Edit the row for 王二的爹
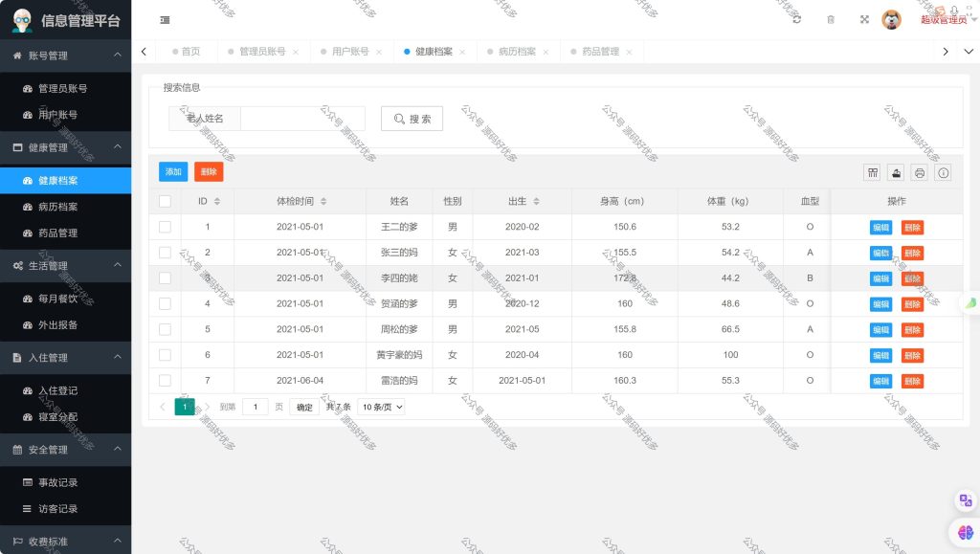Image resolution: width=980 pixels, height=554 pixels. tap(880, 228)
